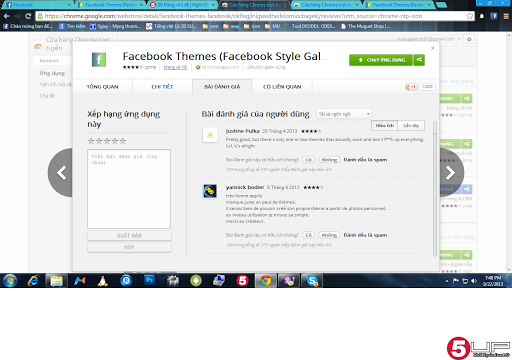
Task: Click the green share icon beside launch button
Action: coord(419,60)
